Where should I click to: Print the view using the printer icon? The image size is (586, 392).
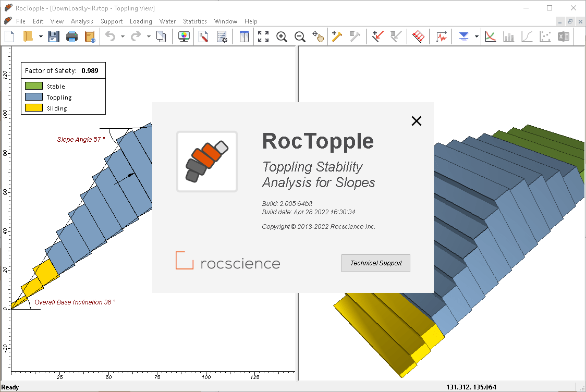72,36
